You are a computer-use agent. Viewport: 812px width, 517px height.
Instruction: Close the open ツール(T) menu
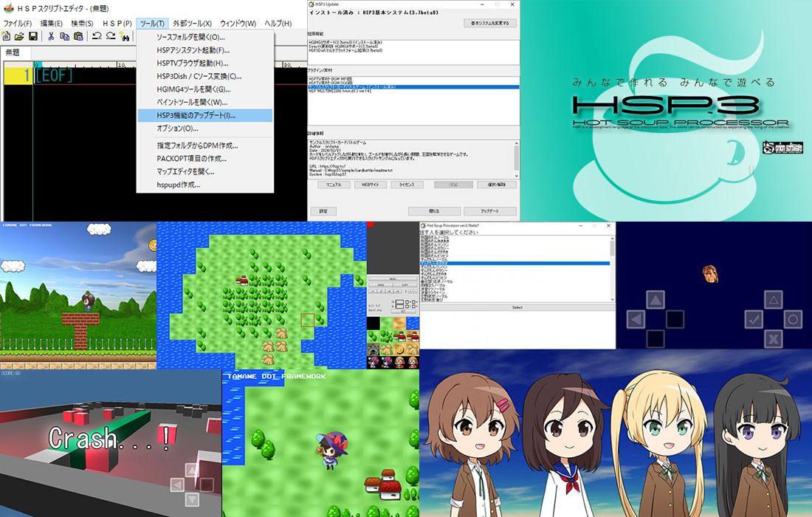point(152,24)
